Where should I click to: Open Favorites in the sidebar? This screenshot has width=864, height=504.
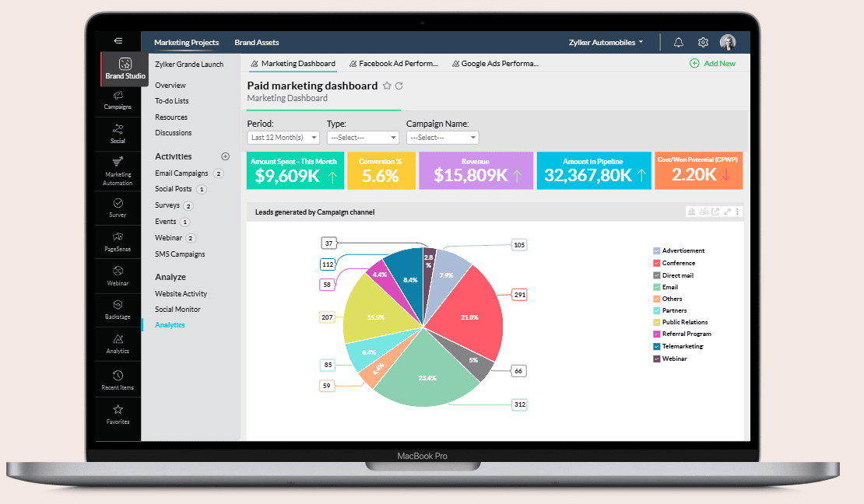[118, 415]
